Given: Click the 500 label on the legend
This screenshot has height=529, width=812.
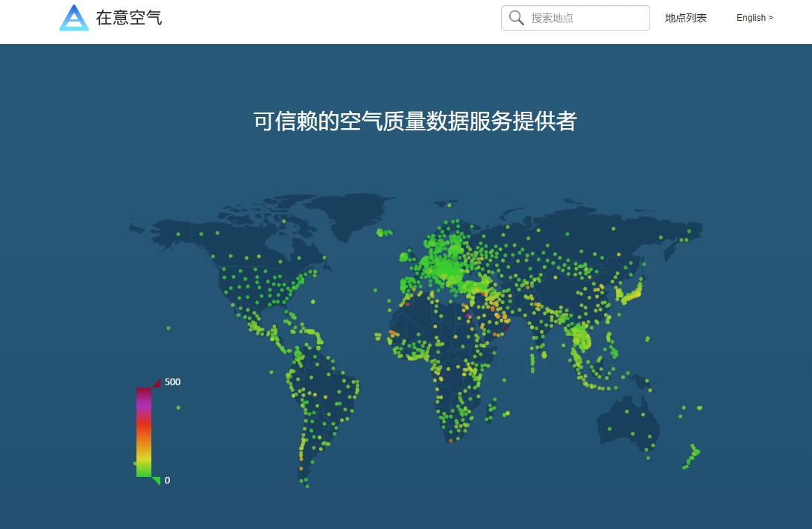Looking at the screenshot, I should tap(172, 382).
